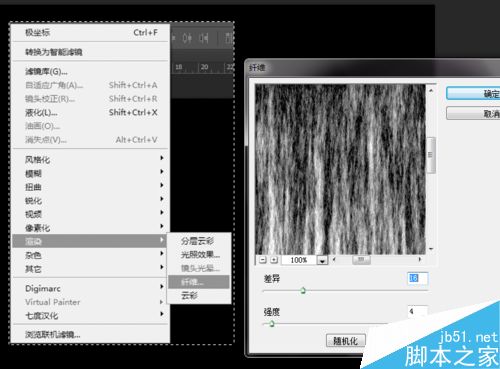The width and height of the screenshot is (500, 369).
Task: Open 液化(L)... filter
Action: click(x=91, y=112)
